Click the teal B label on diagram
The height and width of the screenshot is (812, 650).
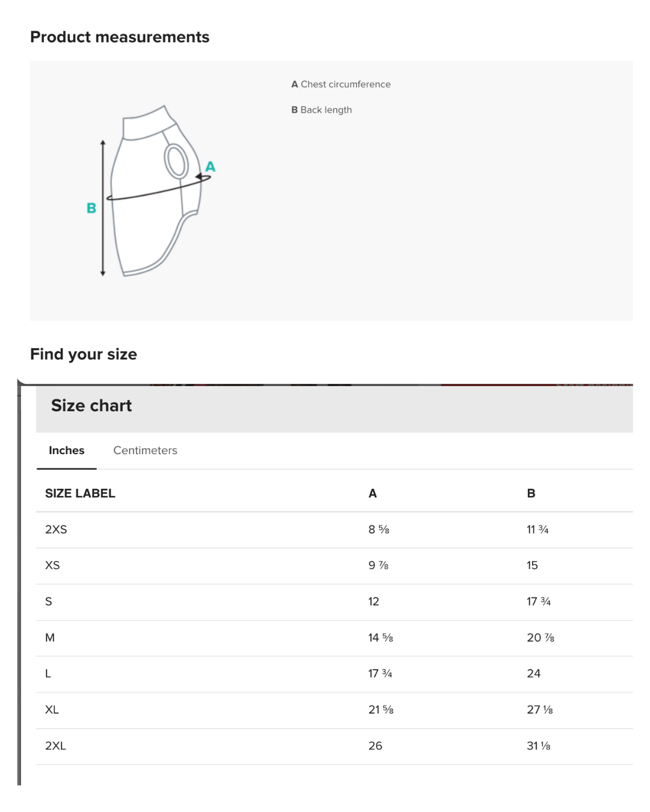click(91, 208)
